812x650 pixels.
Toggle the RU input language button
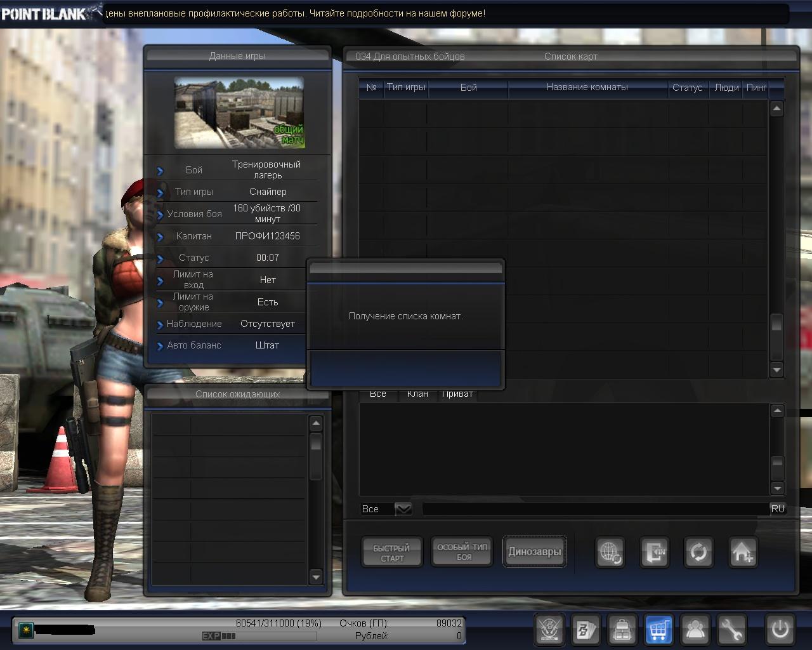(x=778, y=508)
